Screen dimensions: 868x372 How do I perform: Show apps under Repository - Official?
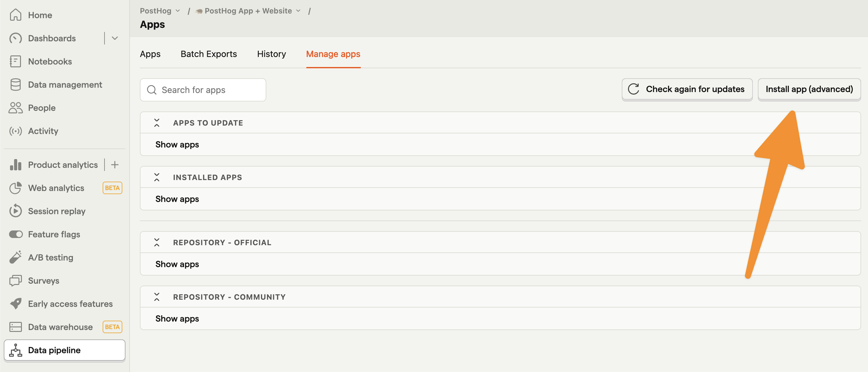coord(177,264)
